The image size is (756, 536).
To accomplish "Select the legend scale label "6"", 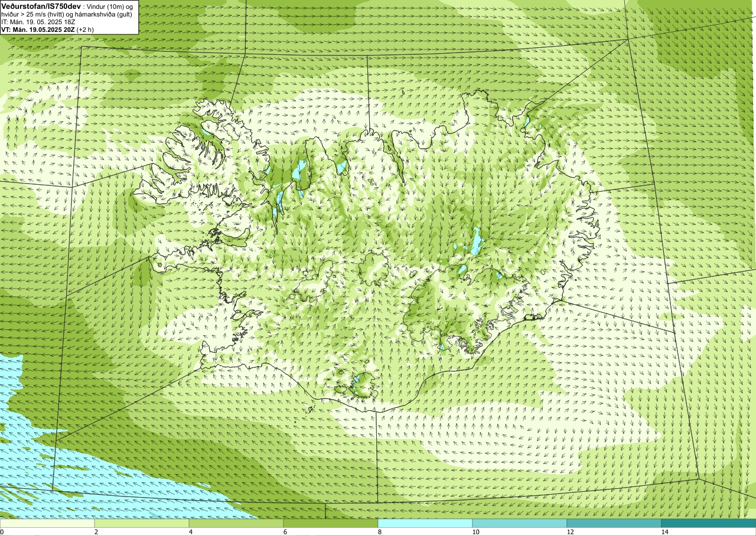I will pyautogui.click(x=285, y=532).
